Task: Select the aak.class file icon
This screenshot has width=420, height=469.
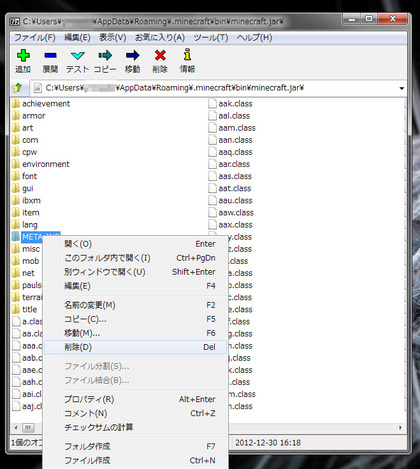Action: click(x=212, y=104)
